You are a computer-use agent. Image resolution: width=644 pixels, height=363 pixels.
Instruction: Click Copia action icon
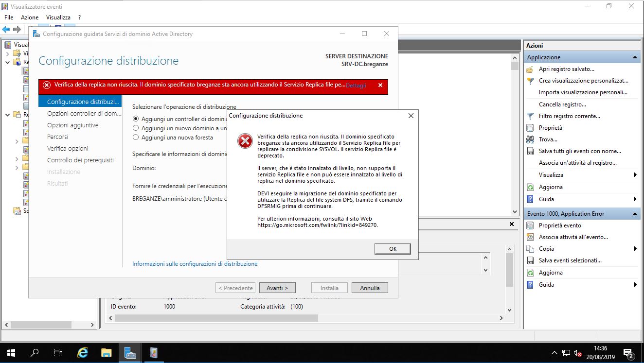[530, 249]
